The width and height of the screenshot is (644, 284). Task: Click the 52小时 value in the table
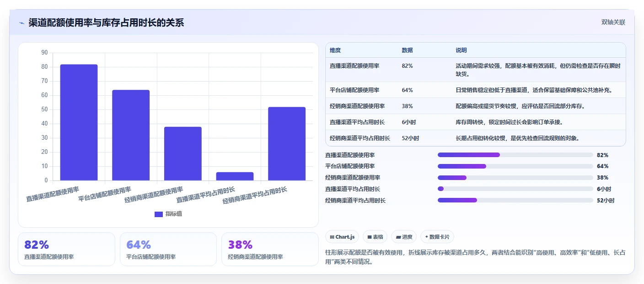pyautogui.click(x=410, y=138)
